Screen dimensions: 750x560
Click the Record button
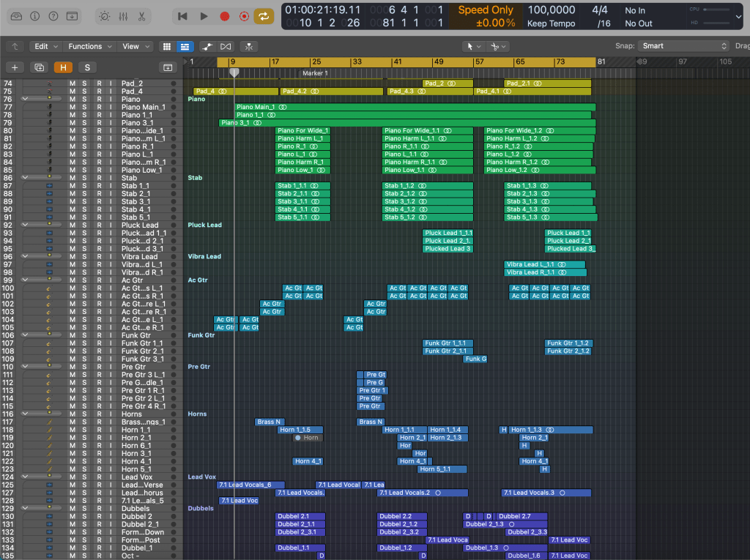tap(225, 15)
